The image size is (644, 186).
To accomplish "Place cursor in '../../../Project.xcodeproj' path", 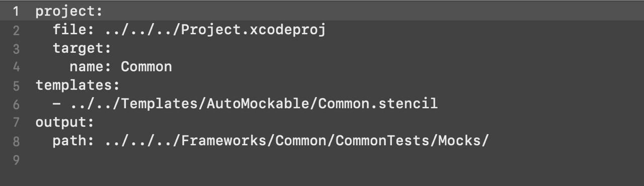I will coord(215,30).
